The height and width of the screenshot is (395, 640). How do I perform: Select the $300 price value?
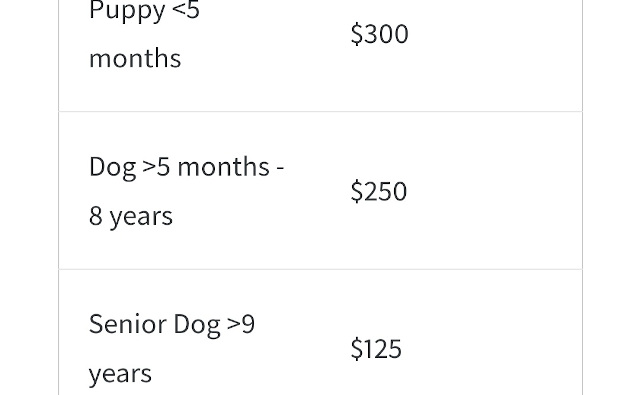point(379,33)
